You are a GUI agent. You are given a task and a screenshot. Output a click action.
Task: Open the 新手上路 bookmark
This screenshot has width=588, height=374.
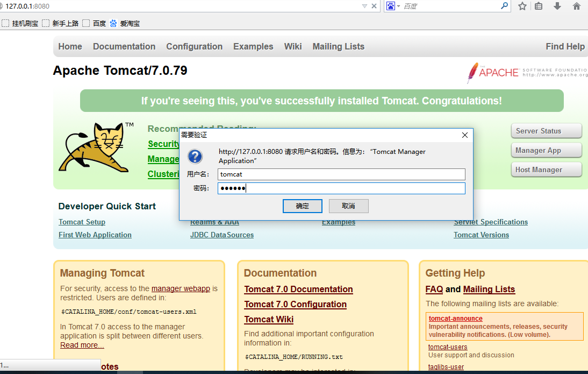pyautogui.click(x=60, y=23)
